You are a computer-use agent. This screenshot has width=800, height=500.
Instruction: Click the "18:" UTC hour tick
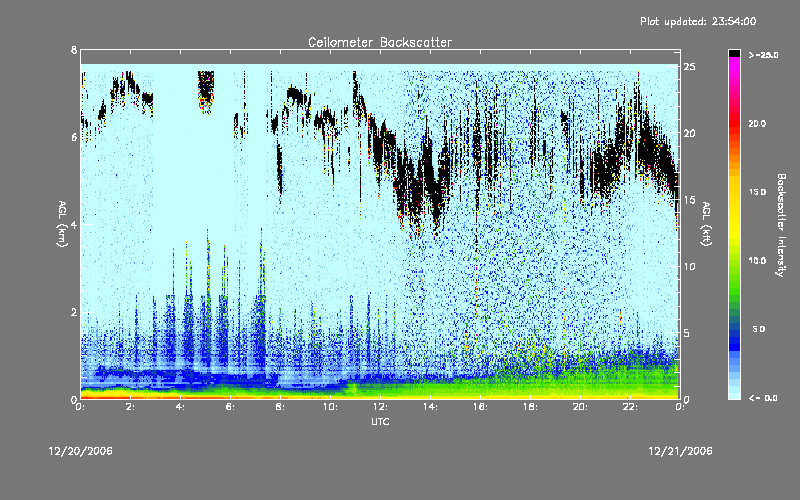pyautogui.click(x=531, y=407)
